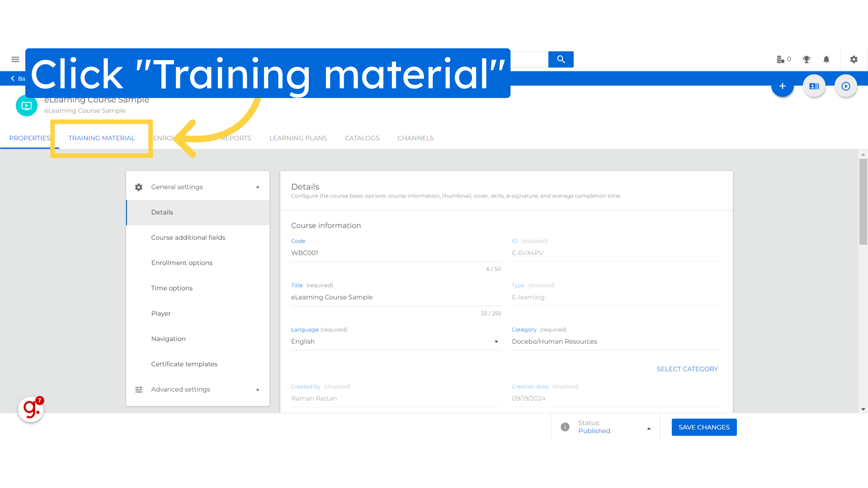Select the Enrollment options sidebar item
Screen dimensions: 868x488
coord(182,262)
